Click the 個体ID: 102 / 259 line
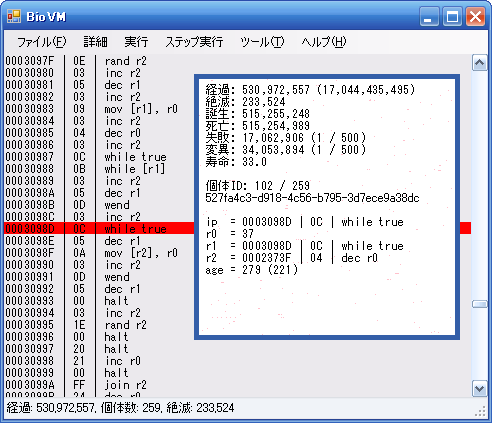 pyautogui.click(x=258, y=186)
